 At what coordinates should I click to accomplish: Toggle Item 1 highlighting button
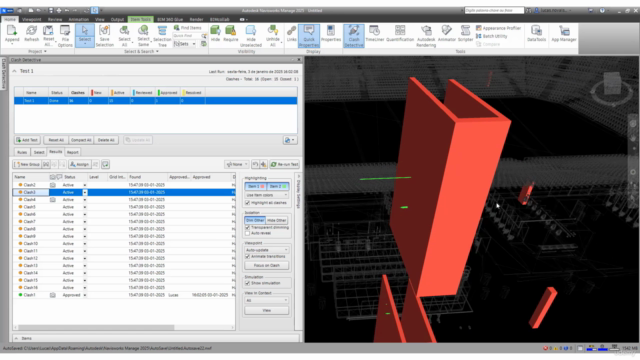(256, 186)
